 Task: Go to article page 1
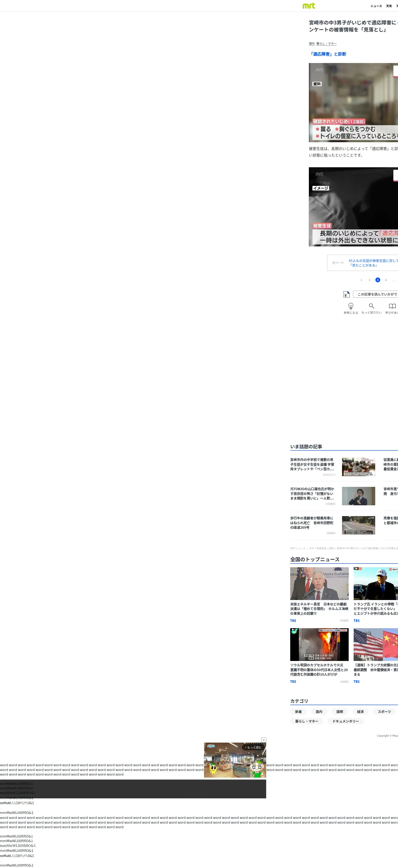[361, 280]
